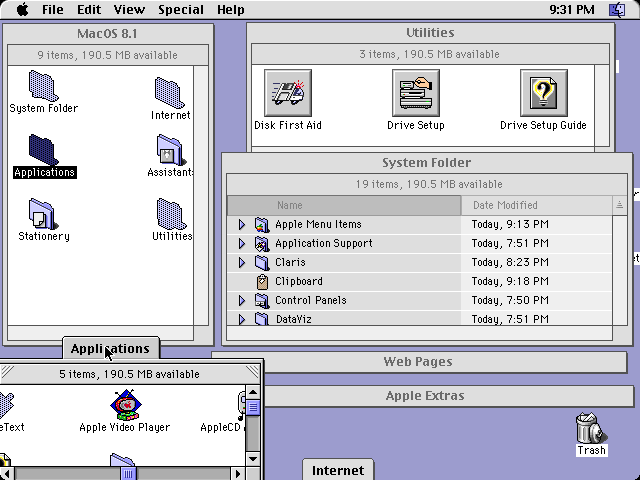This screenshot has height=480, width=640.
Task: Select the Stationery folder icon
Action: (x=43, y=214)
